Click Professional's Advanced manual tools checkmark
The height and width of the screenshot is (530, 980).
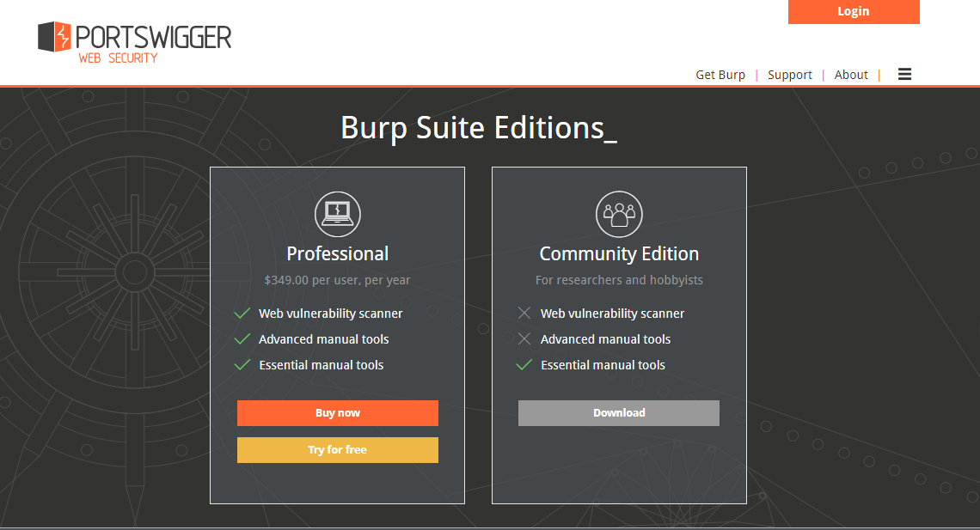(x=242, y=339)
